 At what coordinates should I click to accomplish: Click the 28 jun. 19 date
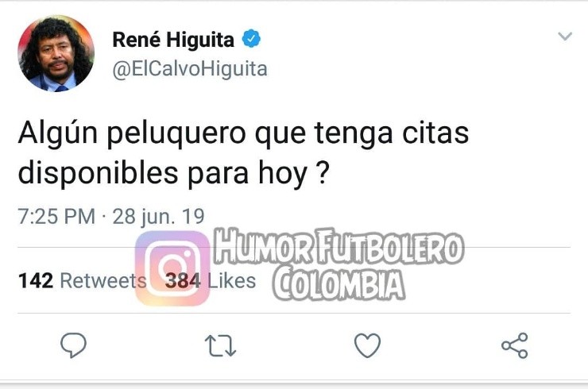159,217
